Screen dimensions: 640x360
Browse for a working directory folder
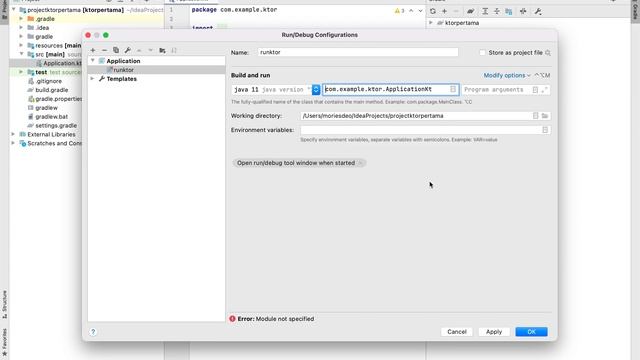545,116
